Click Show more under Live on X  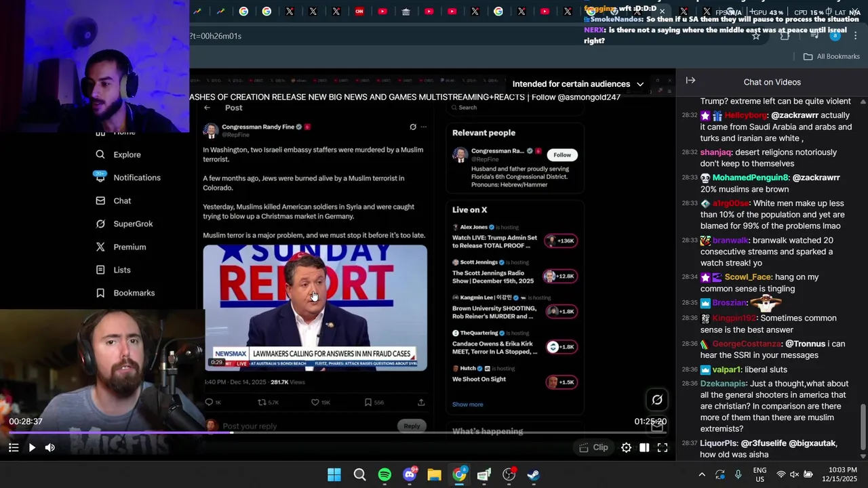click(468, 405)
